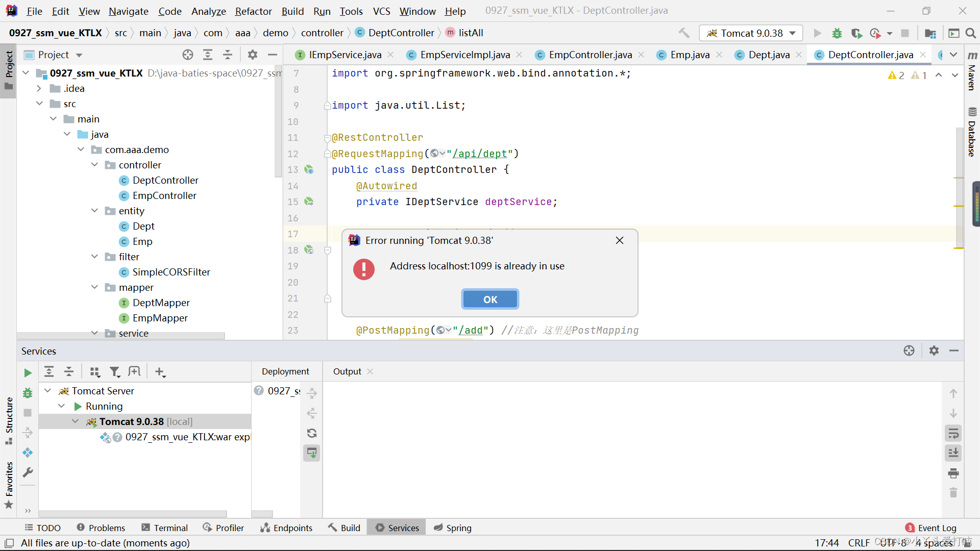Click CRLF line separator in status bar

pyautogui.click(x=859, y=543)
